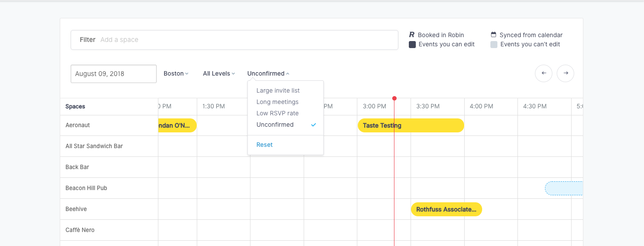Click the Spaces column header
The image size is (644, 246).
75,106
